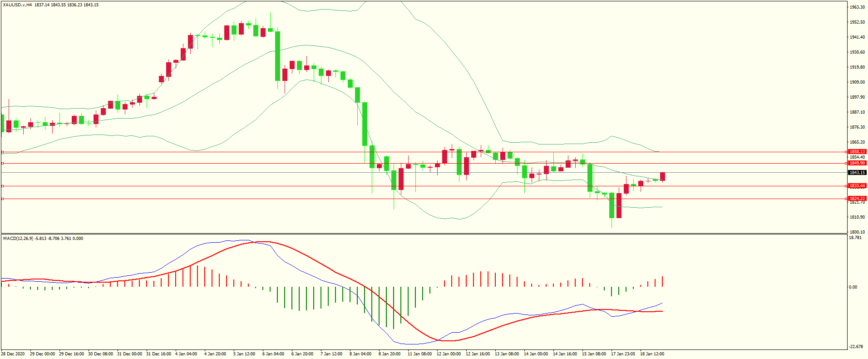Select left-edge handle of the 1824.22 line

(x=2, y=199)
